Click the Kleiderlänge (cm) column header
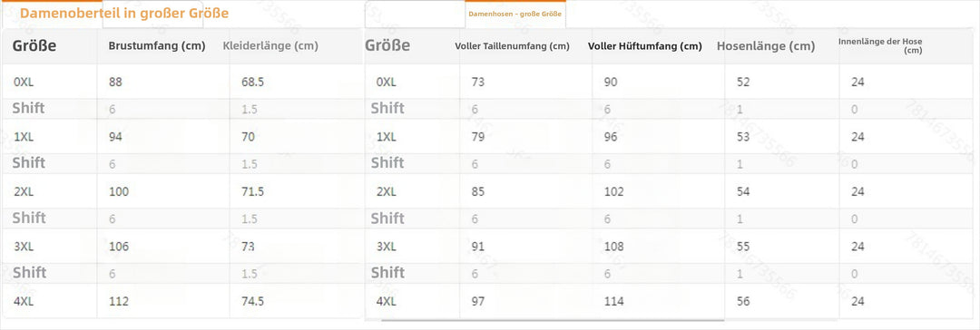Image resolution: width=980 pixels, height=330 pixels. 270,45
